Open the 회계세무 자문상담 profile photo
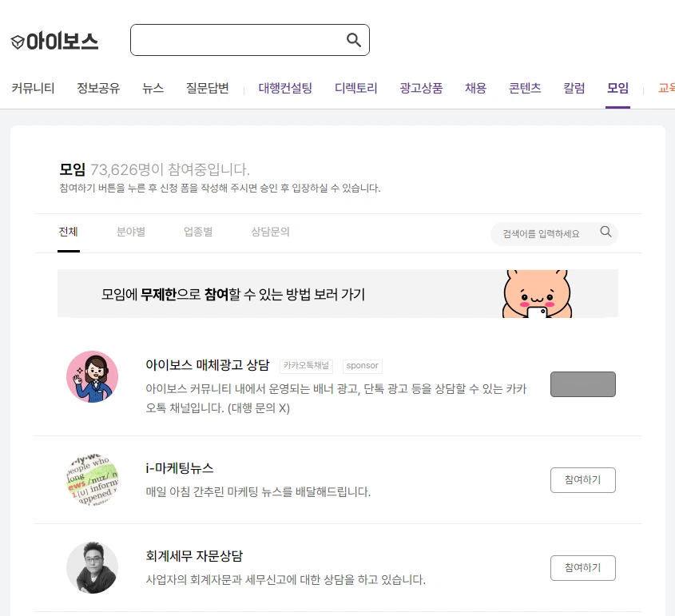The width and height of the screenshot is (675, 616). (x=92, y=568)
